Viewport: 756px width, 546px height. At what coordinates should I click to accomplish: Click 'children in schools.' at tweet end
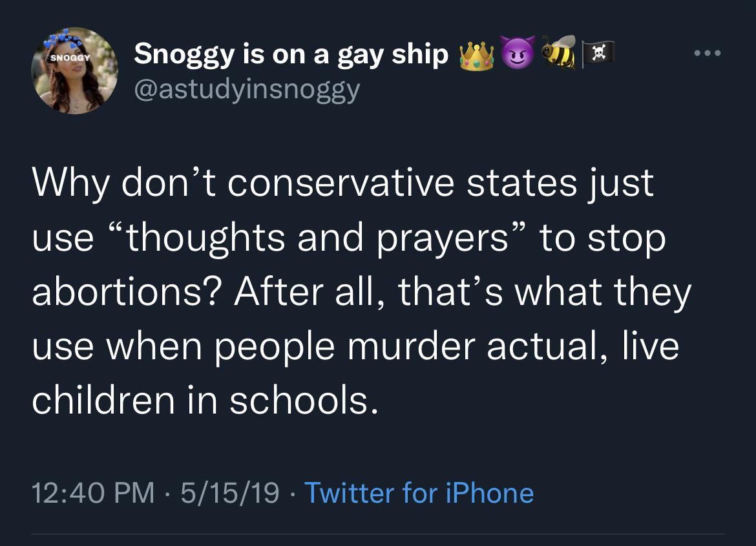205,401
